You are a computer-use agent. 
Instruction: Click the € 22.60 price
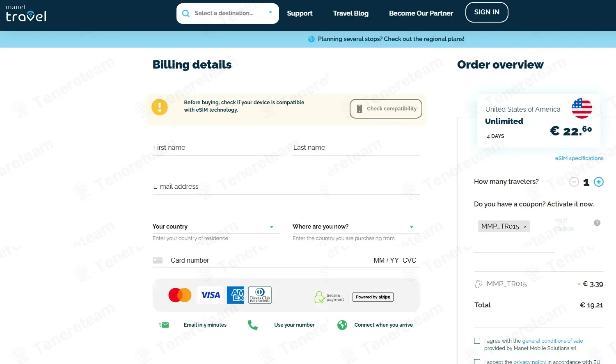pyautogui.click(x=571, y=130)
